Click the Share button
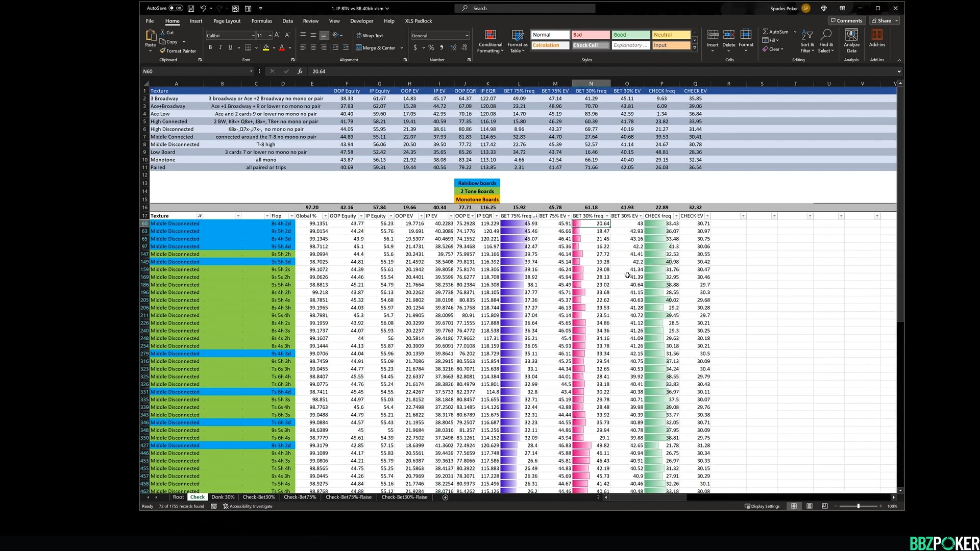The image size is (980, 551). tap(884, 20)
